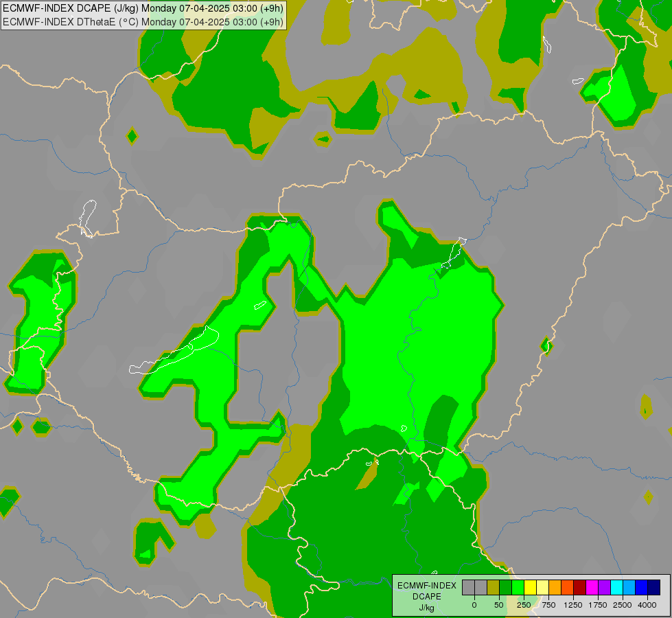The image size is (672, 618).
Task: Click the dark green legend swatch
Action: point(506,587)
